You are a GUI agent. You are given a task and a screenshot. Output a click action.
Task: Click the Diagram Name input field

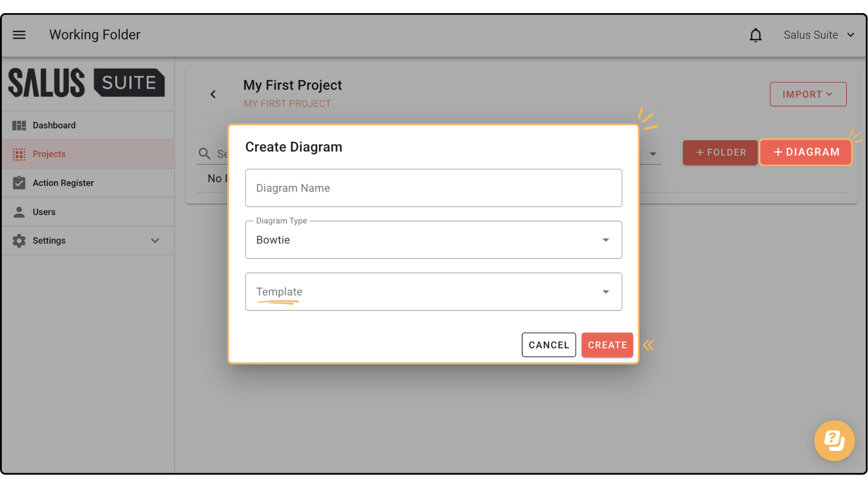[x=433, y=188]
